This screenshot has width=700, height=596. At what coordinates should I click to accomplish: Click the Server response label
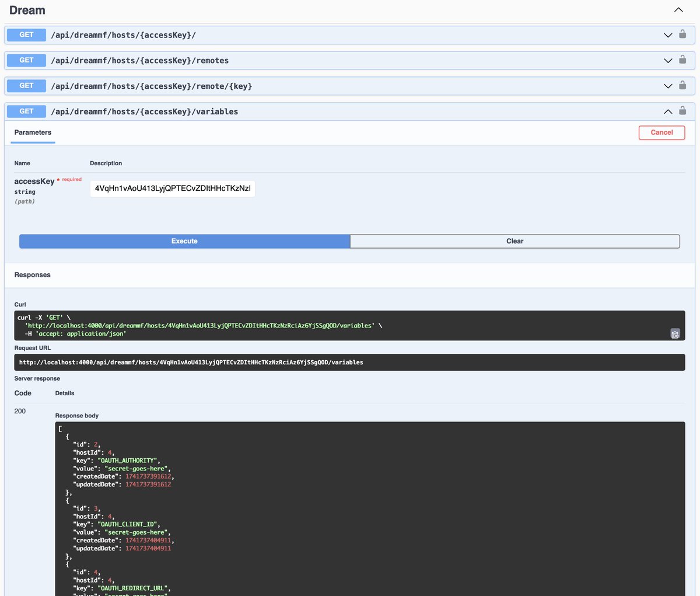[37, 379]
